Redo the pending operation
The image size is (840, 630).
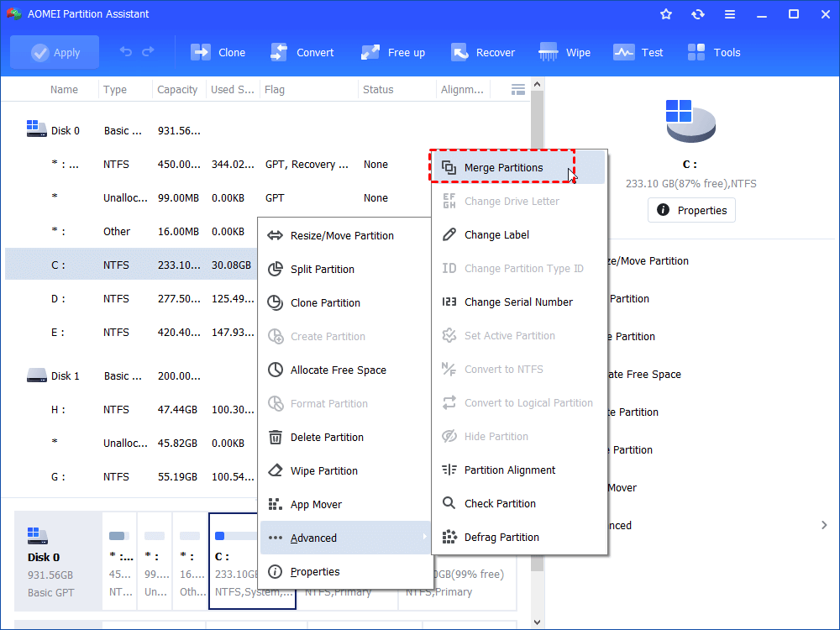coord(148,52)
